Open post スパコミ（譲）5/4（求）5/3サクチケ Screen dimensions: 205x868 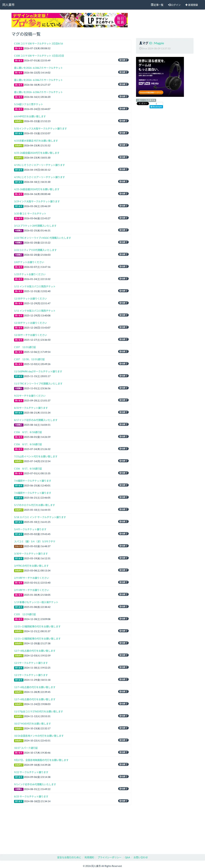tap(35, 542)
